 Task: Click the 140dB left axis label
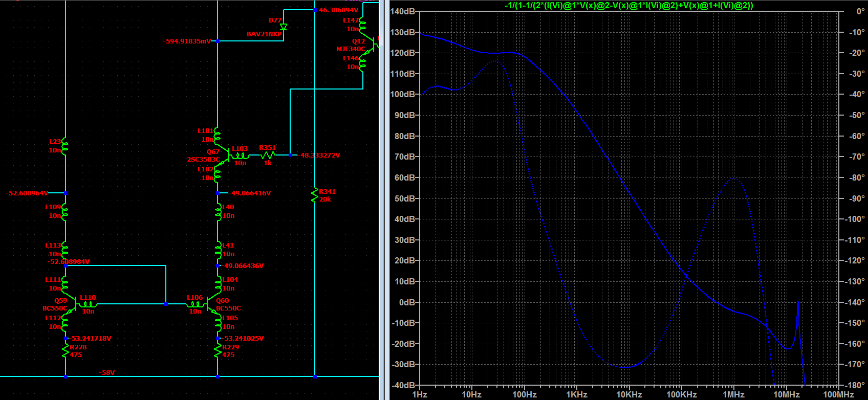pos(402,11)
